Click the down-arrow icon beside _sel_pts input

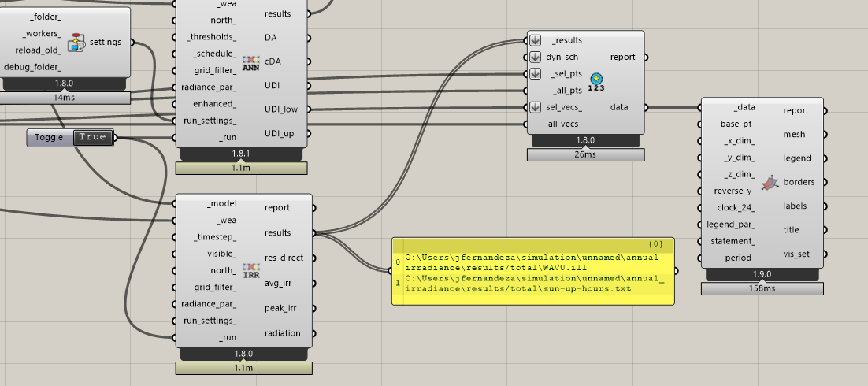tap(535, 74)
